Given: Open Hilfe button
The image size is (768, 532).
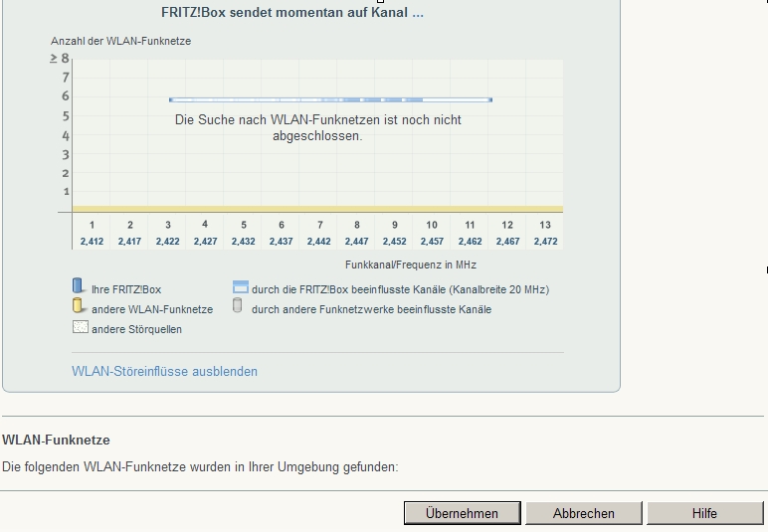Looking at the screenshot, I should [x=704, y=513].
